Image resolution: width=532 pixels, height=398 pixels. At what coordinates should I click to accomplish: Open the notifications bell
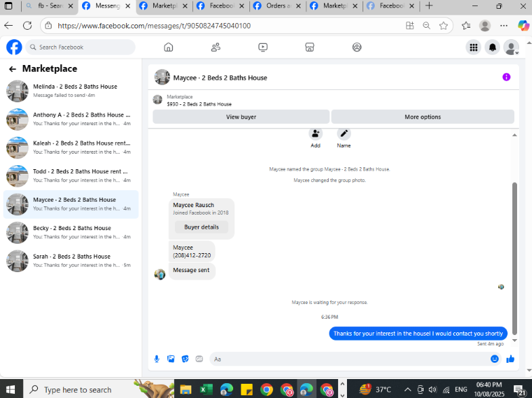pyautogui.click(x=492, y=47)
